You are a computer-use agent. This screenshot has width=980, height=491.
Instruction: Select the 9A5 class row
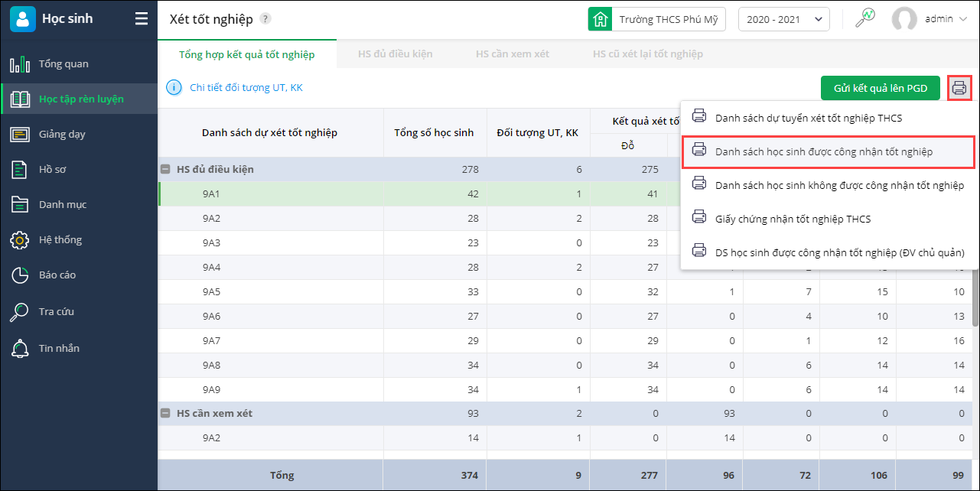(211, 291)
